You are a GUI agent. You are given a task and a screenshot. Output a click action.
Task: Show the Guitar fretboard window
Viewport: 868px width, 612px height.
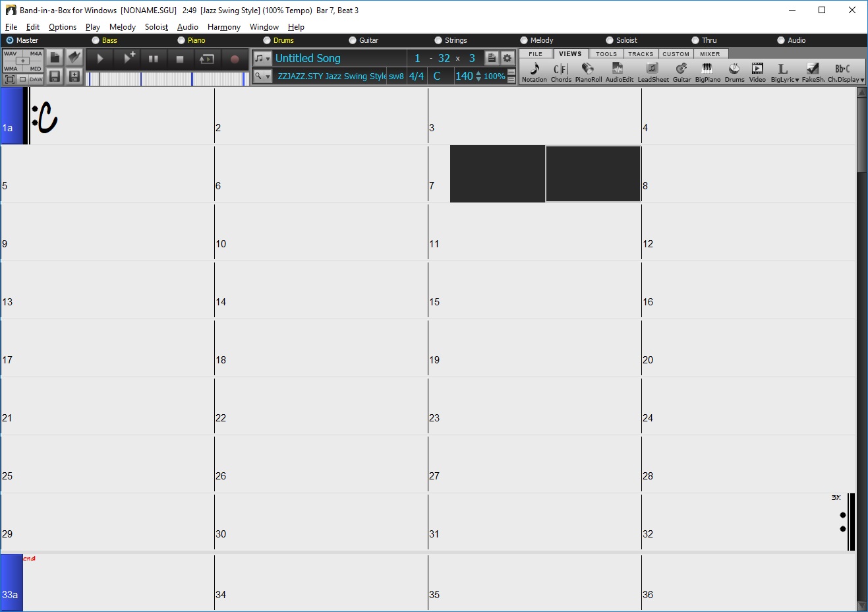tap(681, 72)
